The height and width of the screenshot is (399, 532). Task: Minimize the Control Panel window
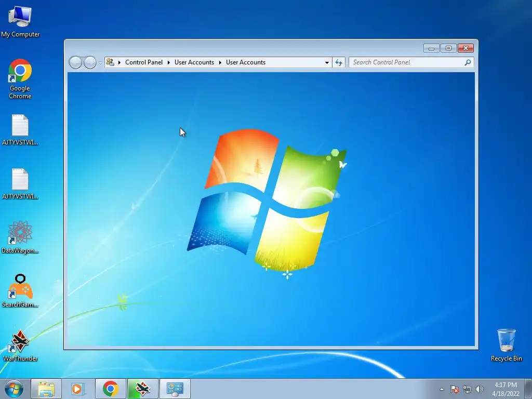click(x=431, y=48)
